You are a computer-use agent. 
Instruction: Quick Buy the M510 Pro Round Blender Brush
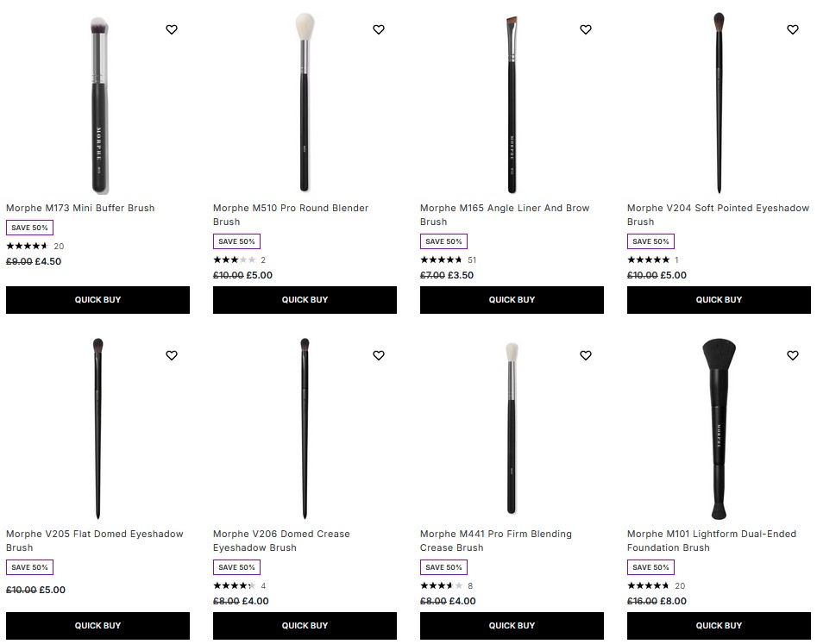point(305,300)
